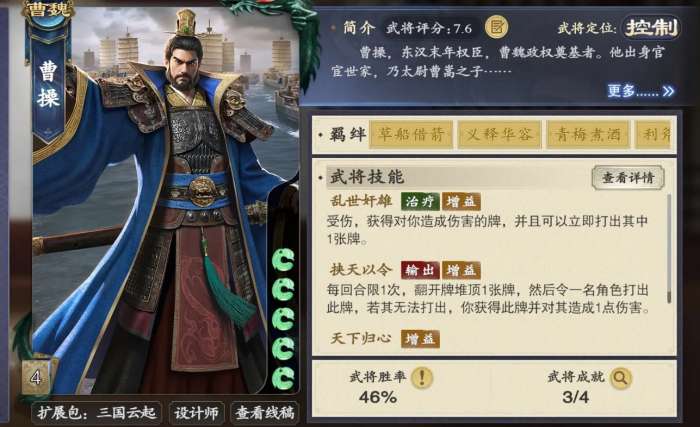
Task: Select the 青梅煮酒 bond tab
Action: point(588,134)
